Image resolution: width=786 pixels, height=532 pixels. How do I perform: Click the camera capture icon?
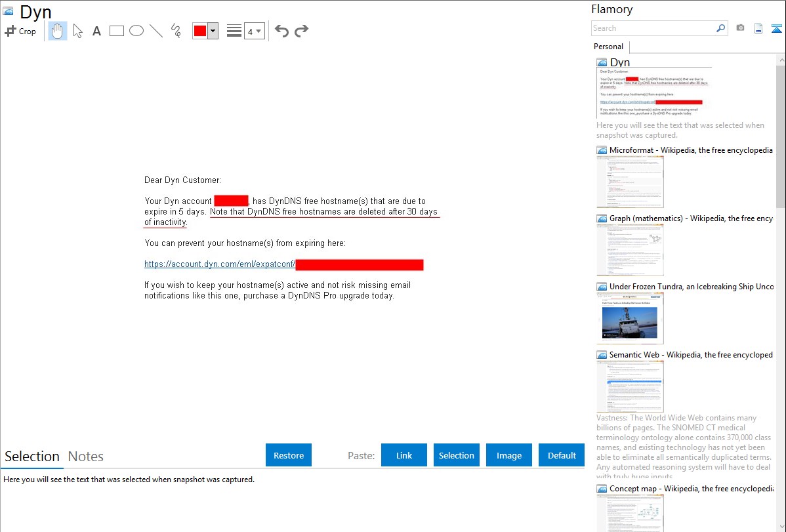click(x=740, y=28)
